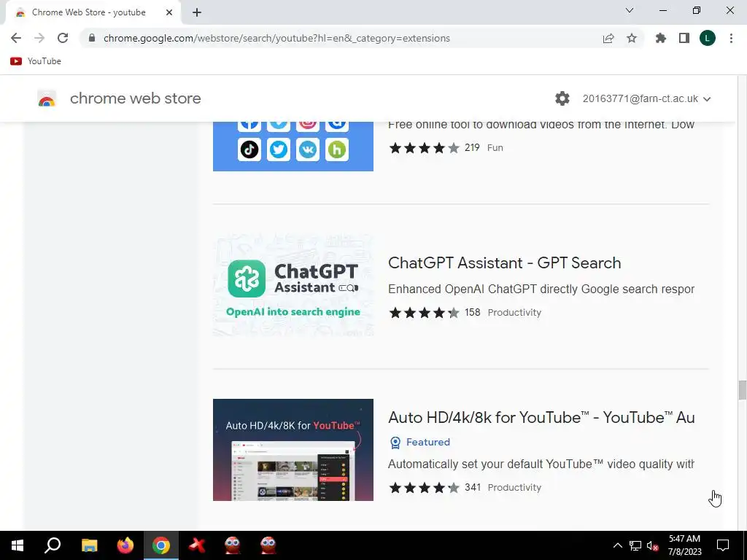This screenshot has height=560, width=747.
Task: Toggle the side panel icon
Action: (684, 38)
